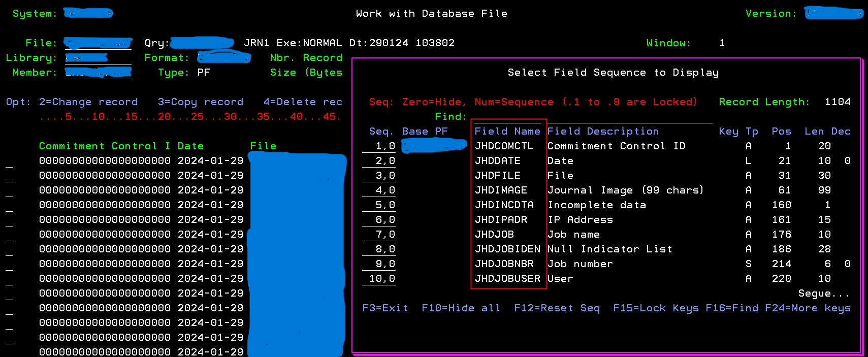Click the Field Description column header
The image size is (868, 357).
603,132
